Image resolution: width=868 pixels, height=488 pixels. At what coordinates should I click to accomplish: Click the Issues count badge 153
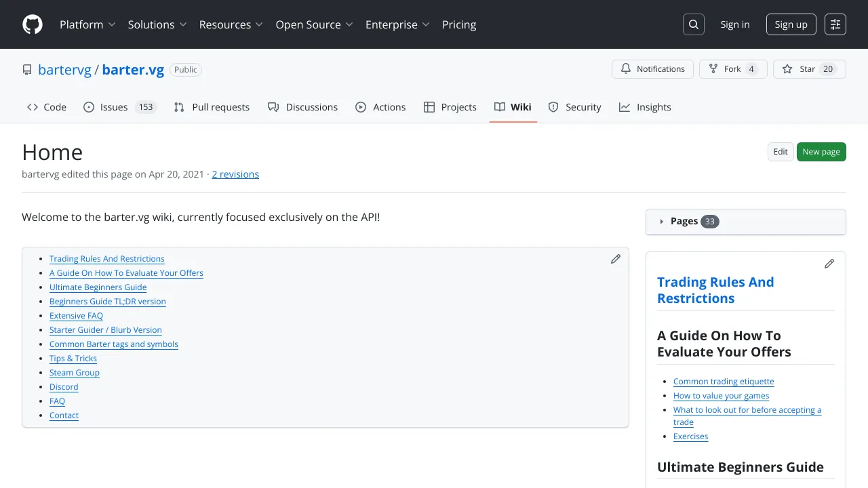coord(145,107)
